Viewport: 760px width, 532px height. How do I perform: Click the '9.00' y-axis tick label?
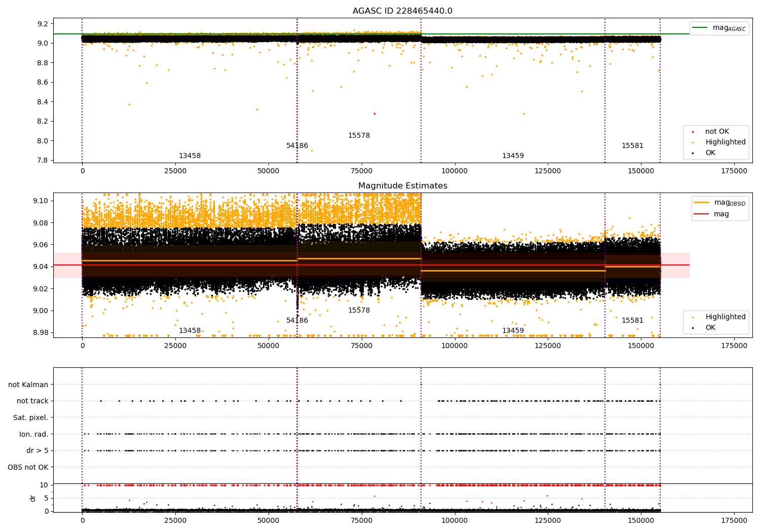(41, 311)
